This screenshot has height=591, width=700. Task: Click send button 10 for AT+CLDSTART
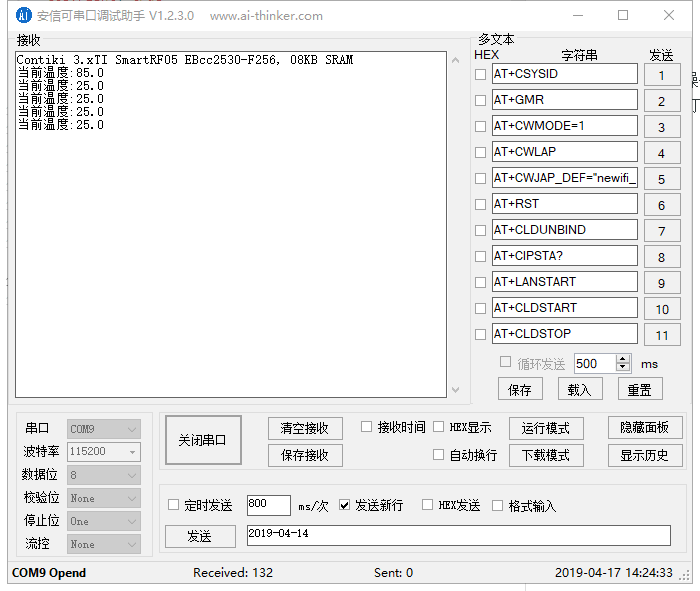(x=662, y=308)
